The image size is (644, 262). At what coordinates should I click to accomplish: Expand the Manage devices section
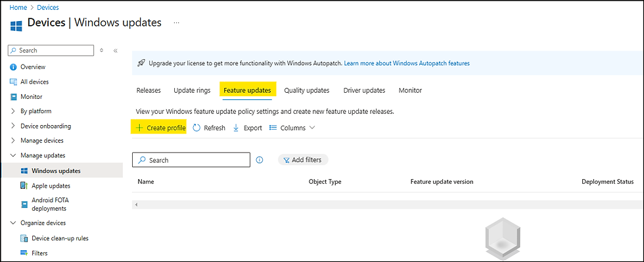(x=12, y=141)
